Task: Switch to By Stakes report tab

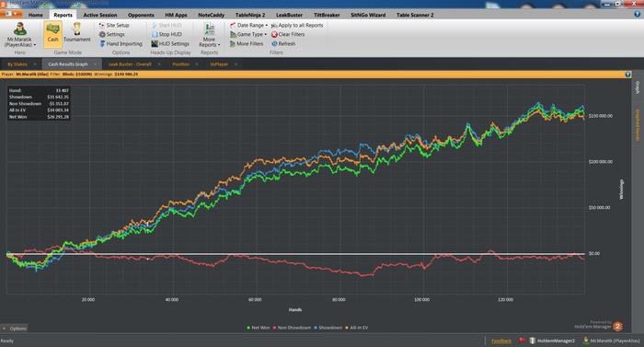Action: (17, 64)
